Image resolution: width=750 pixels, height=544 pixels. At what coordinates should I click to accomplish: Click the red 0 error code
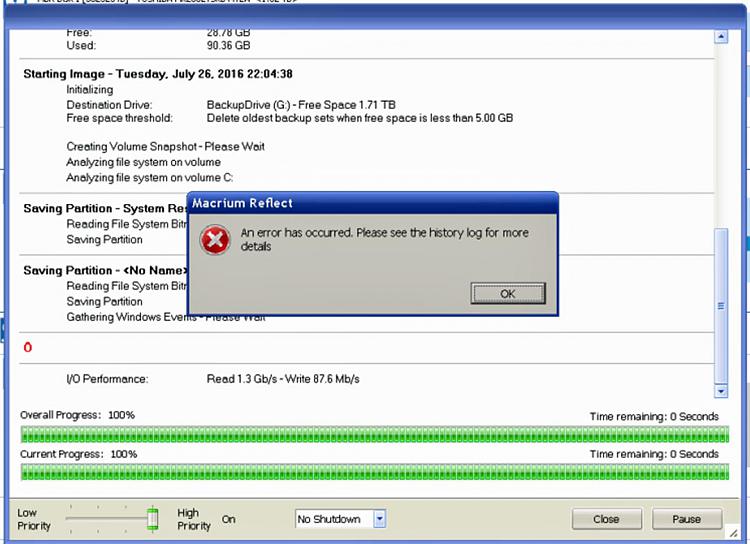click(28, 347)
